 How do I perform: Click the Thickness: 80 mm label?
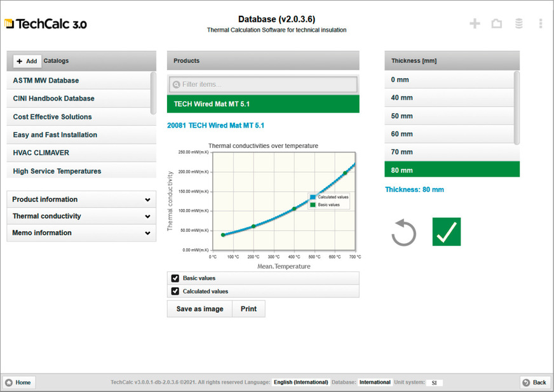coord(414,189)
